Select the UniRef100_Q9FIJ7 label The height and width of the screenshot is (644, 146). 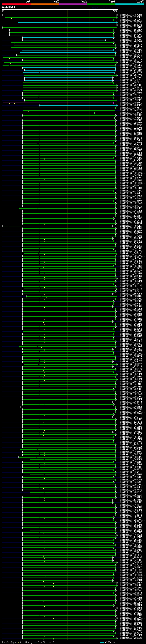pyautogui.click(x=131, y=45)
